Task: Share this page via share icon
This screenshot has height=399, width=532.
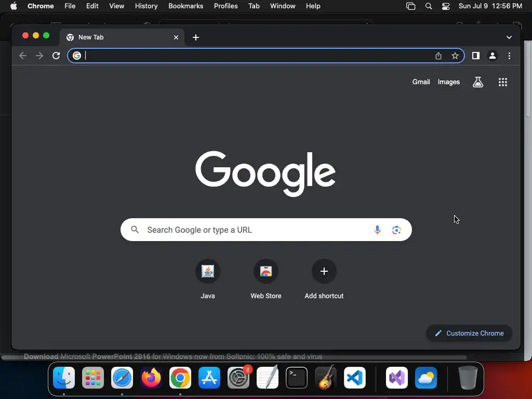Action: (438, 56)
